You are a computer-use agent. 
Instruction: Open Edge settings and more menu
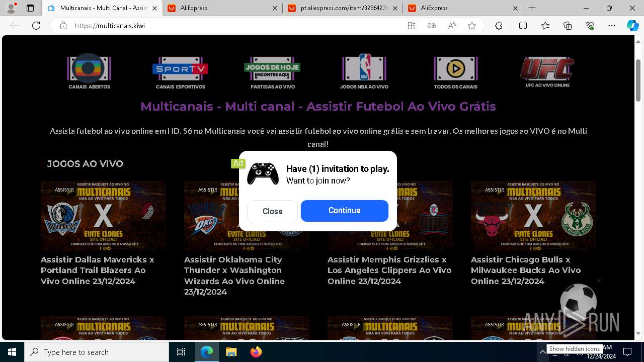pyautogui.click(x=612, y=26)
